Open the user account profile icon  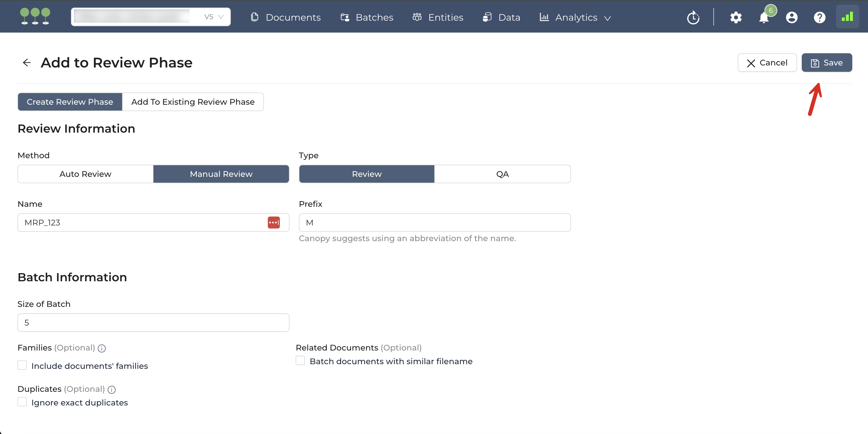pyautogui.click(x=792, y=17)
